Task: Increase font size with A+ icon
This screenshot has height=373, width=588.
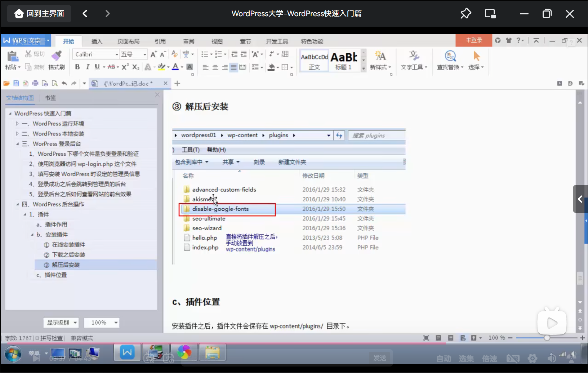Action: tap(153, 54)
